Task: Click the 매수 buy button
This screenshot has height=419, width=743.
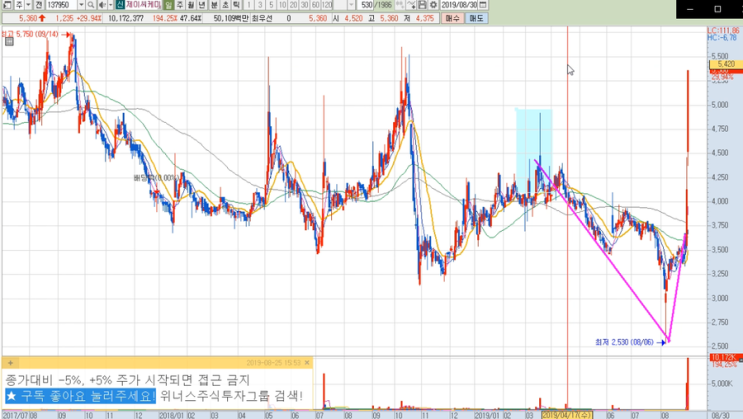Action: pos(453,18)
